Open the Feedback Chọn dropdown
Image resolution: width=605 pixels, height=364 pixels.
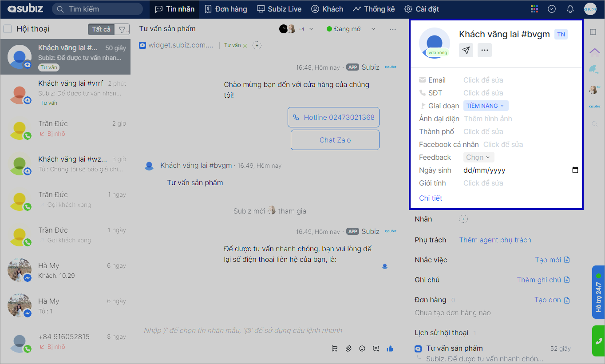click(x=478, y=157)
